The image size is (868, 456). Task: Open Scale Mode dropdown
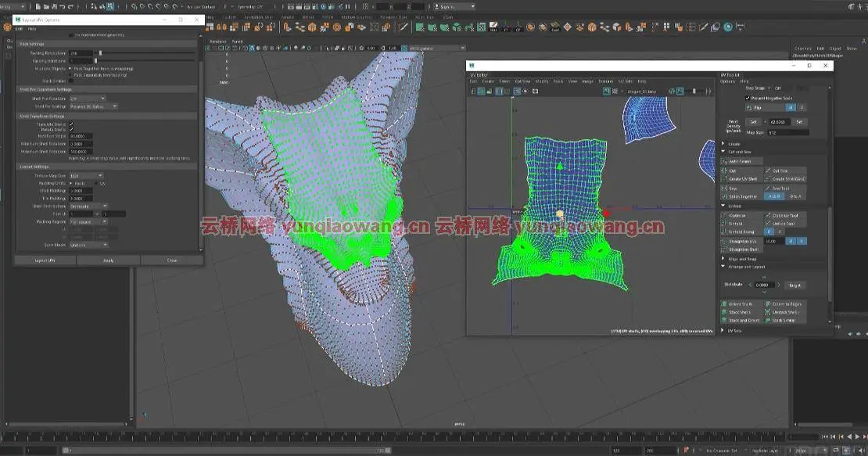point(88,245)
